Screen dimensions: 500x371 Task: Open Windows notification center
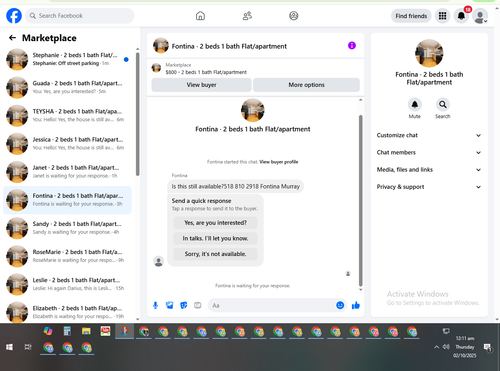pos(487,347)
